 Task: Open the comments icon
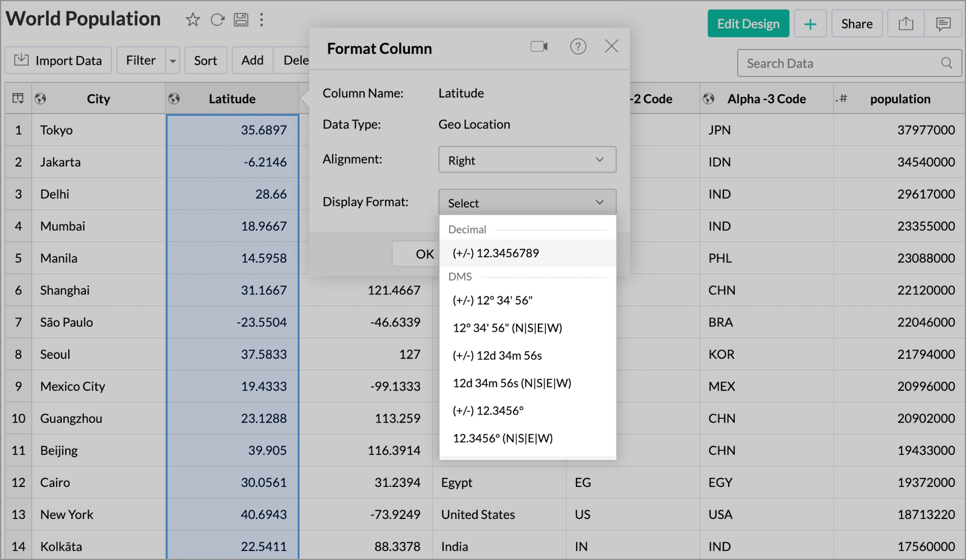[x=943, y=24]
